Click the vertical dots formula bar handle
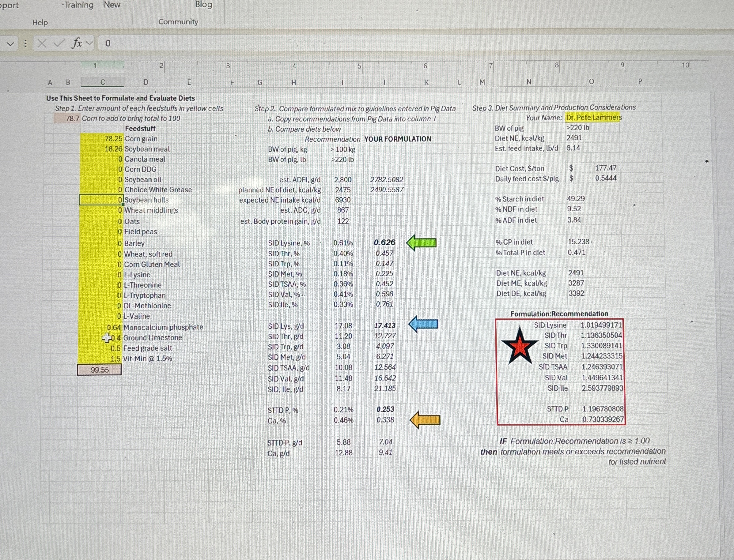 pos(25,43)
